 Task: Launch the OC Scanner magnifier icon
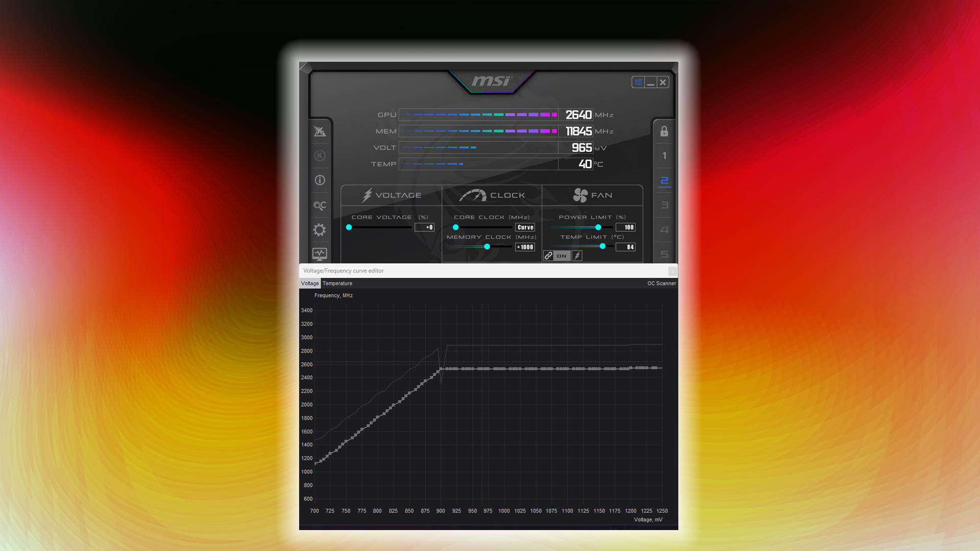(320, 205)
